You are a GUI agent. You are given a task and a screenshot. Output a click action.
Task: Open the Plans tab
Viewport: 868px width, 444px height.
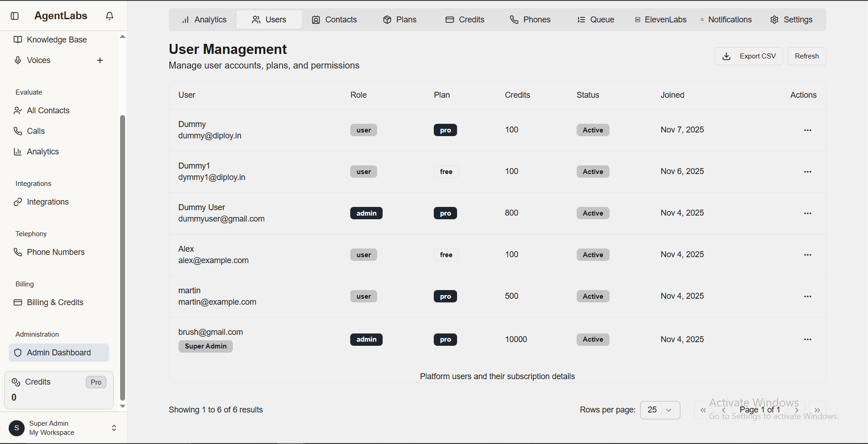click(399, 19)
